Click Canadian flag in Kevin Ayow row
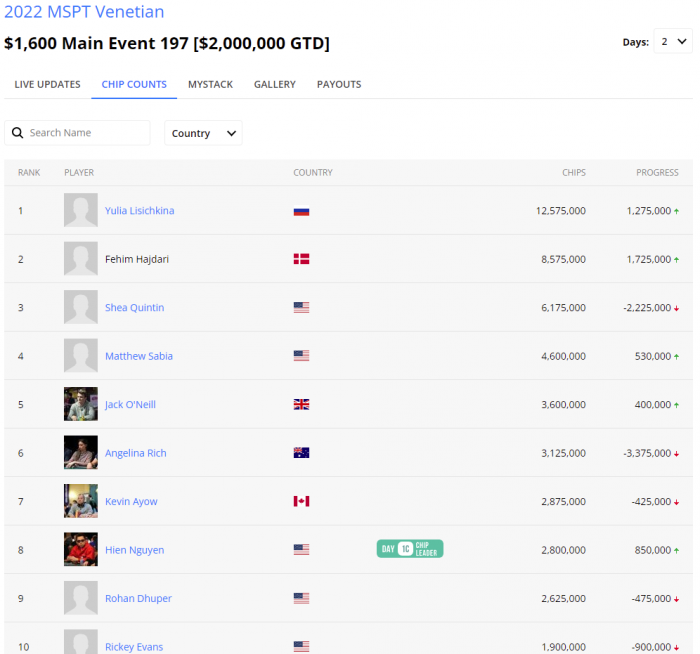Screen dimensions: 700x654 [301, 501]
